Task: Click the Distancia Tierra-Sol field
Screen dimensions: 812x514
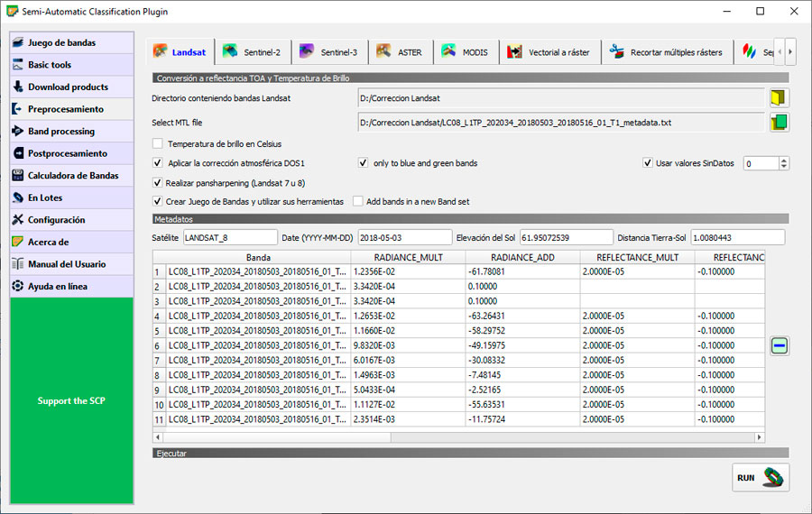Action: 737,237
